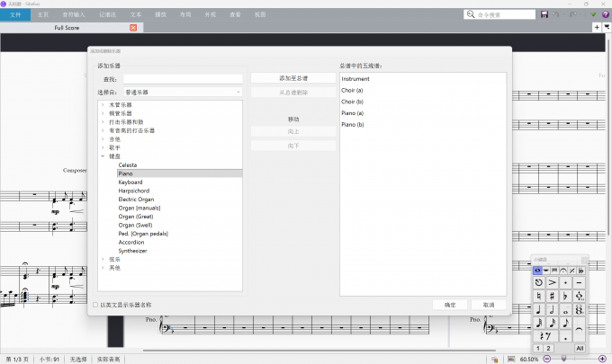Select All voices button on keypad
This screenshot has width=612, height=364.
point(580,348)
